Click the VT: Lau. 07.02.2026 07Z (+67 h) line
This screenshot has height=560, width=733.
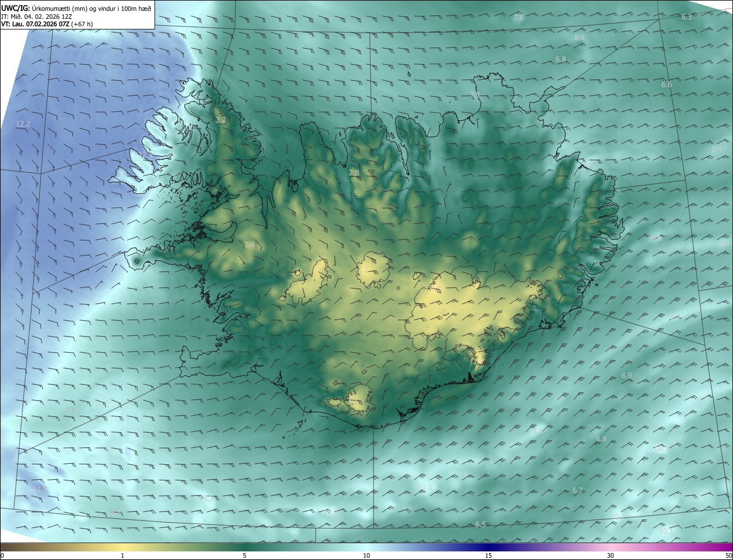[x=47, y=24]
